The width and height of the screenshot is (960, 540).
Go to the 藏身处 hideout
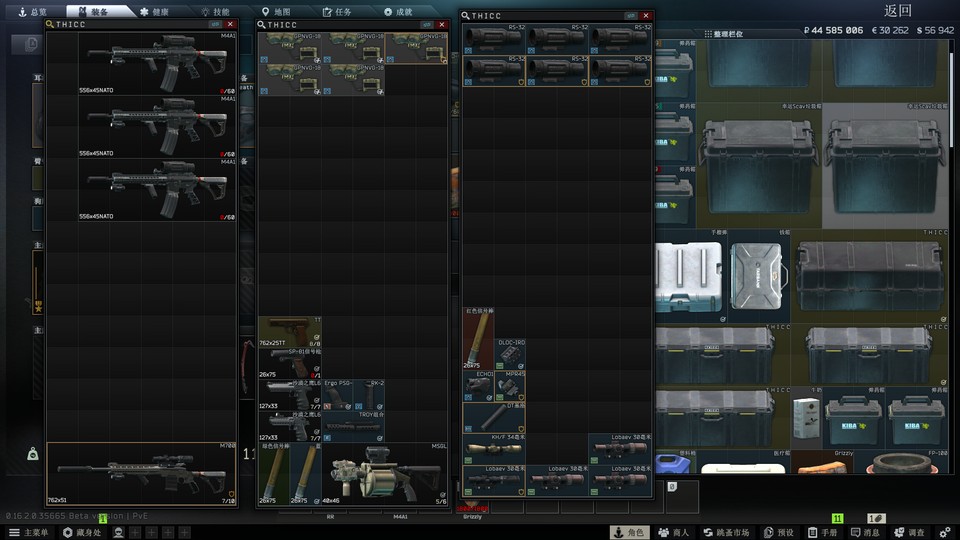tap(82, 533)
